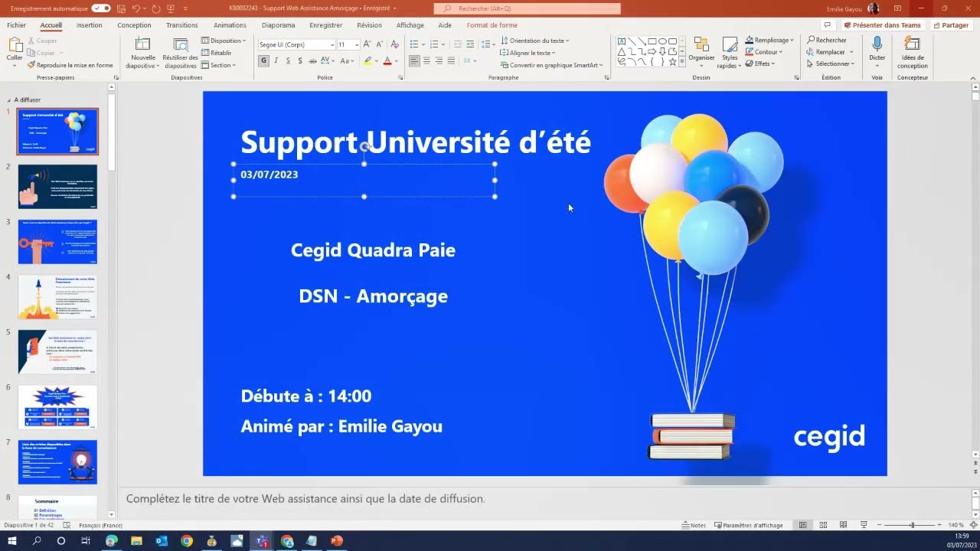Click the Partager button
This screenshot has width=980, height=551.
click(950, 25)
